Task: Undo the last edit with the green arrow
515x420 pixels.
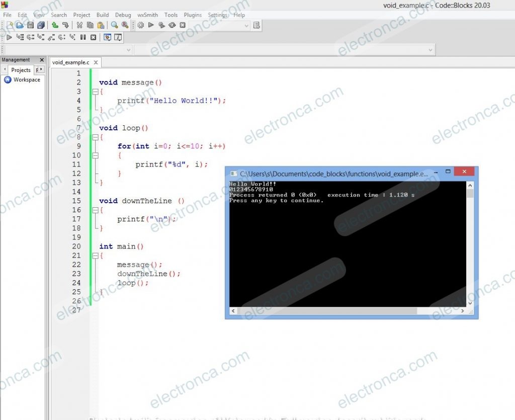Action: pyautogui.click(x=55, y=25)
